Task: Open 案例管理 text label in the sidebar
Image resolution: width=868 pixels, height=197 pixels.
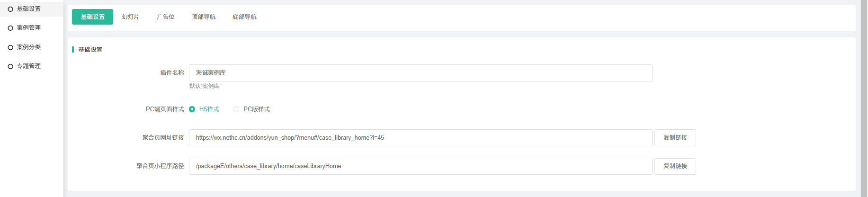Action: click(x=29, y=28)
